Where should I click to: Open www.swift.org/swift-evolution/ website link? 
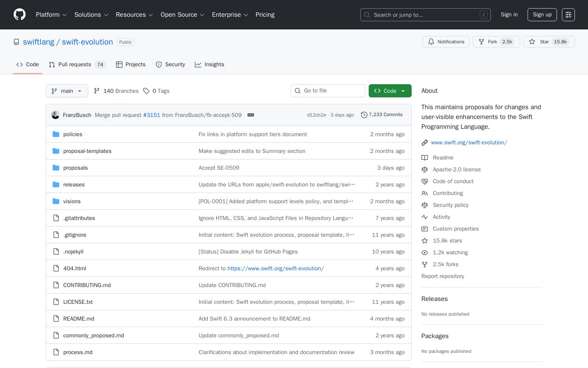[x=469, y=143]
